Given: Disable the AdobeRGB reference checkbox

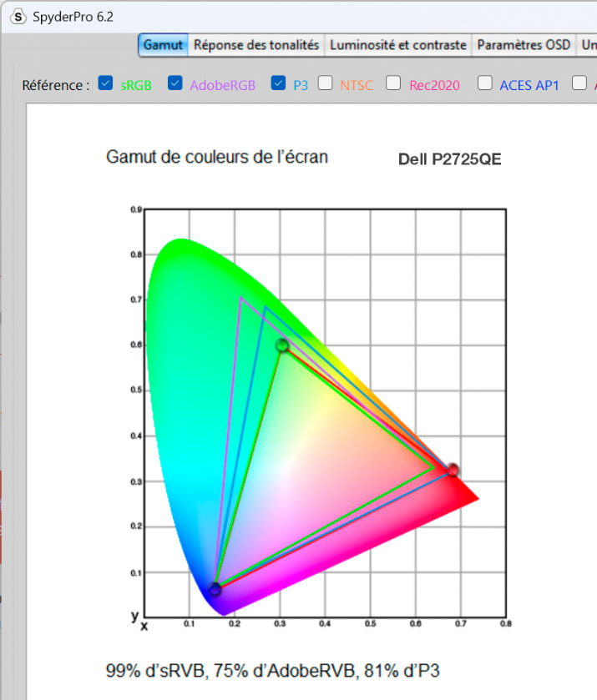Looking at the screenshot, I should 175,83.
